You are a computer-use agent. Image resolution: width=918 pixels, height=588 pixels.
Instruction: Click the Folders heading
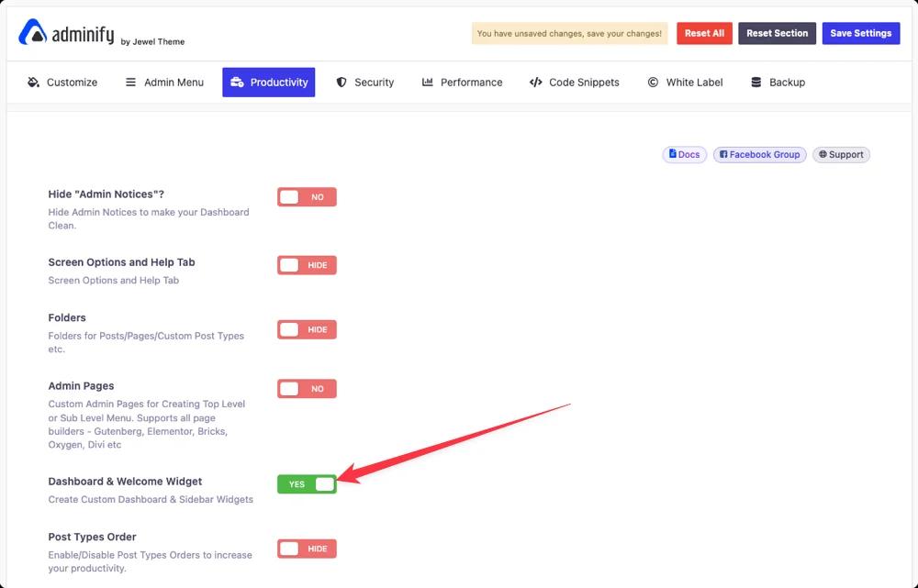click(67, 317)
